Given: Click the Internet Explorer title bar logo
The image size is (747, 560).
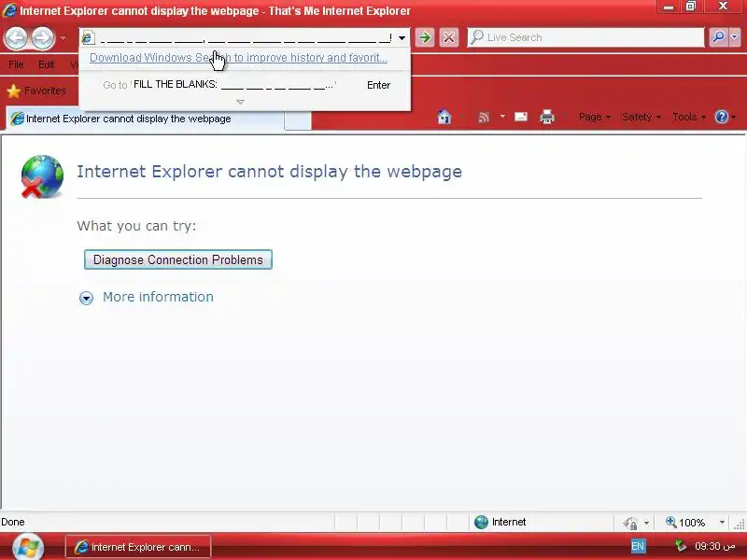Looking at the screenshot, I should (9, 10).
